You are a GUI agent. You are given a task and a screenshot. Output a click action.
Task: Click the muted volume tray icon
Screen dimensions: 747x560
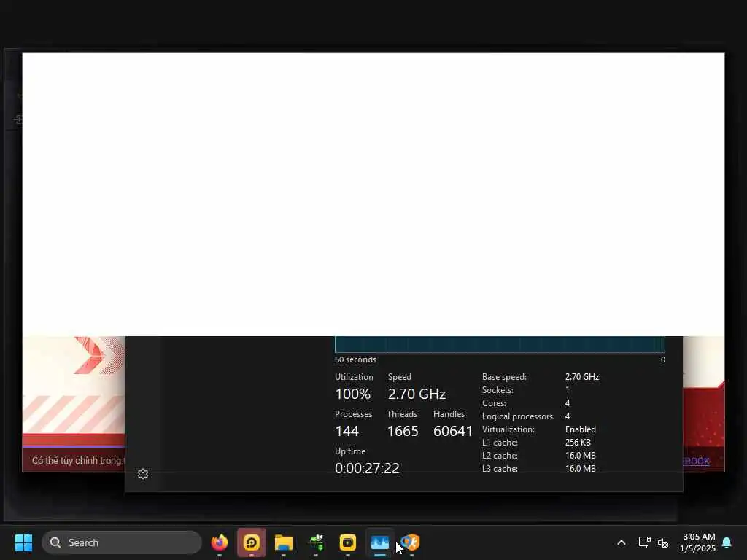coord(663,542)
